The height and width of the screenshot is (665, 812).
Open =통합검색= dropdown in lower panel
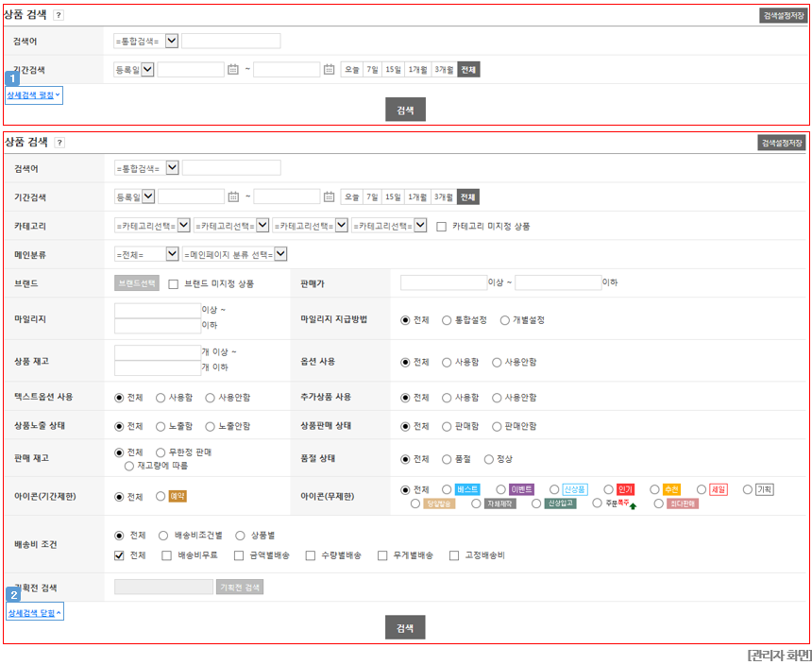click(x=146, y=168)
